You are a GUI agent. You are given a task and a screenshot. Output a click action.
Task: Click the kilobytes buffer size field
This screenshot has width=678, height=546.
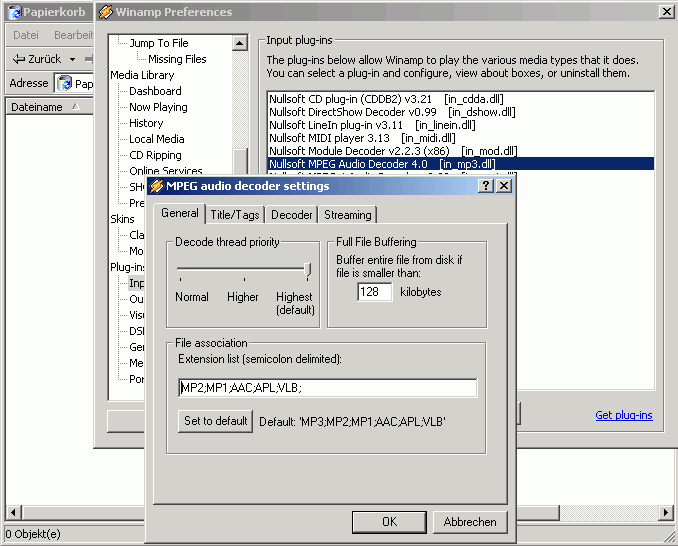(375, 292)
